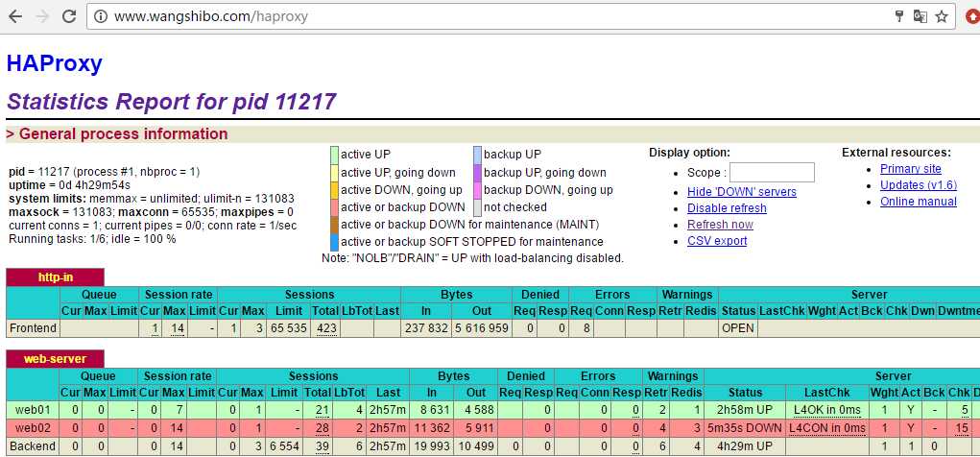Image resolution: width=980 pixels, height=457 pixels.
Task: Open Primary site link
Action: [911, 169]
